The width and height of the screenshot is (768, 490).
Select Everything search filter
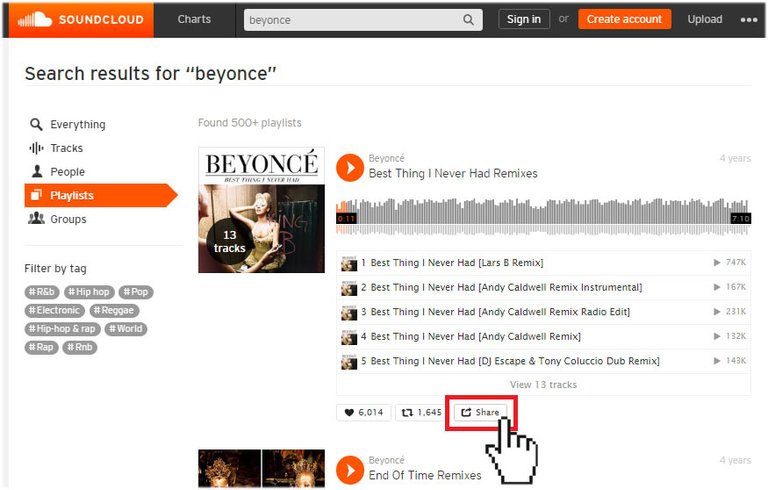coord(68,124)
